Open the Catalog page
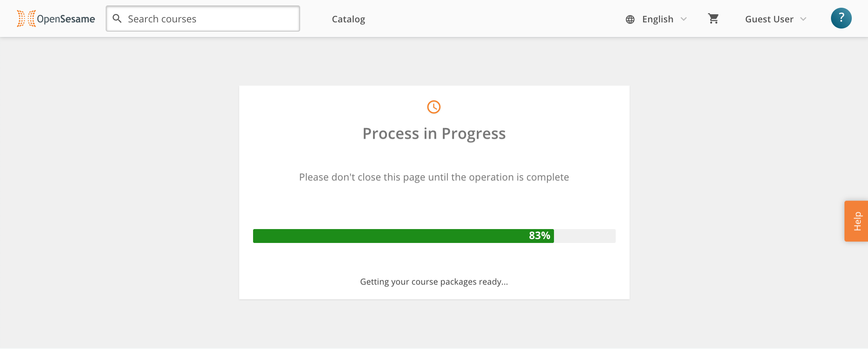Viewport: 868px width, 349px height. coord(348,19)
